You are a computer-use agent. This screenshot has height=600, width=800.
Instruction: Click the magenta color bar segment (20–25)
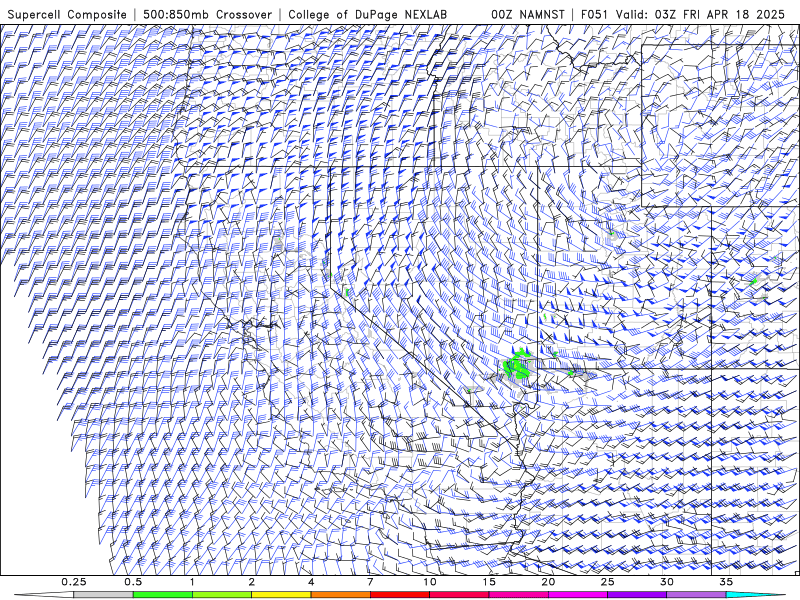[x=578, y=595]
